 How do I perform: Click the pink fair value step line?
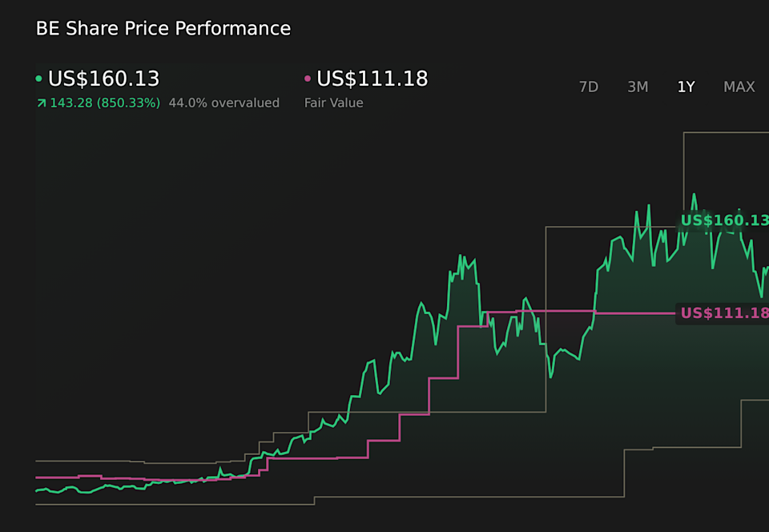coord(443,378)
